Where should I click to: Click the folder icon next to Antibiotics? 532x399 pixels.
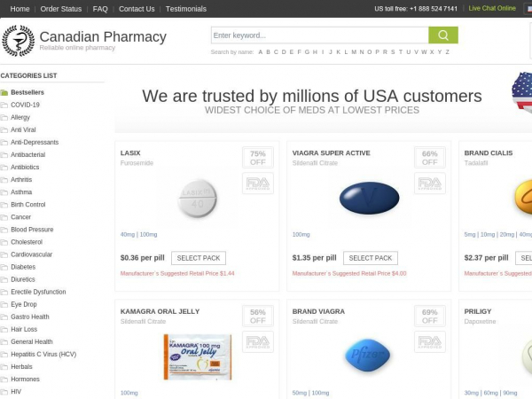4,168
